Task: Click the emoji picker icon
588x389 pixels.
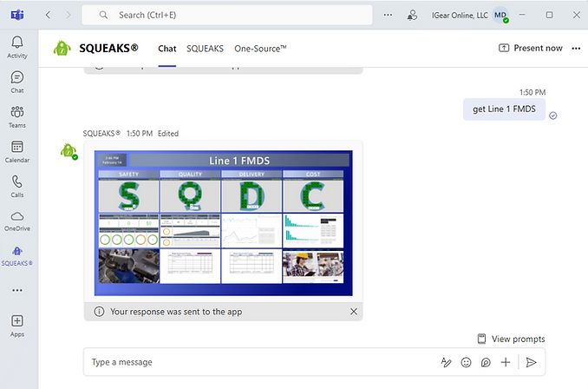Action: pos(467,362)
